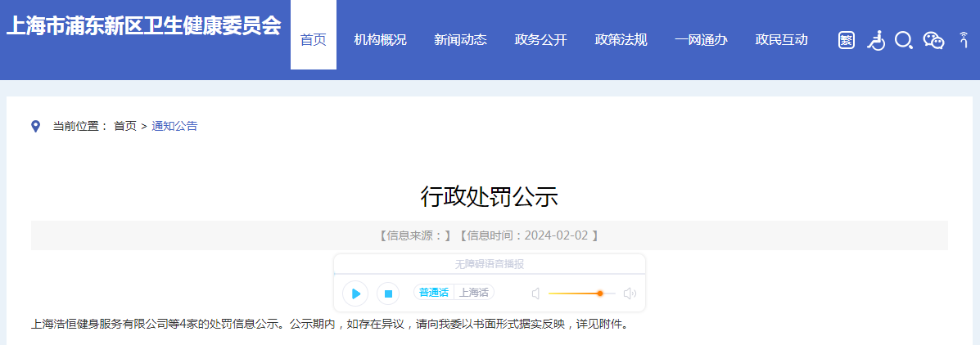The width and height of the screenshot is (980, 345).
Task: Play the voice broadcast audio
Action: [x=355, y=293]
